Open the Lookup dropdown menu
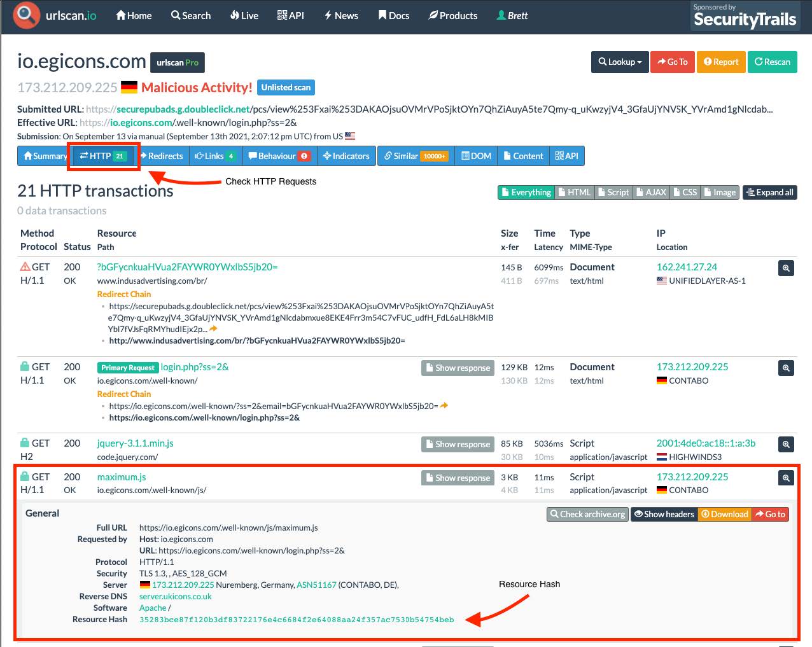The image size is (812, 647). pos(619,62)
